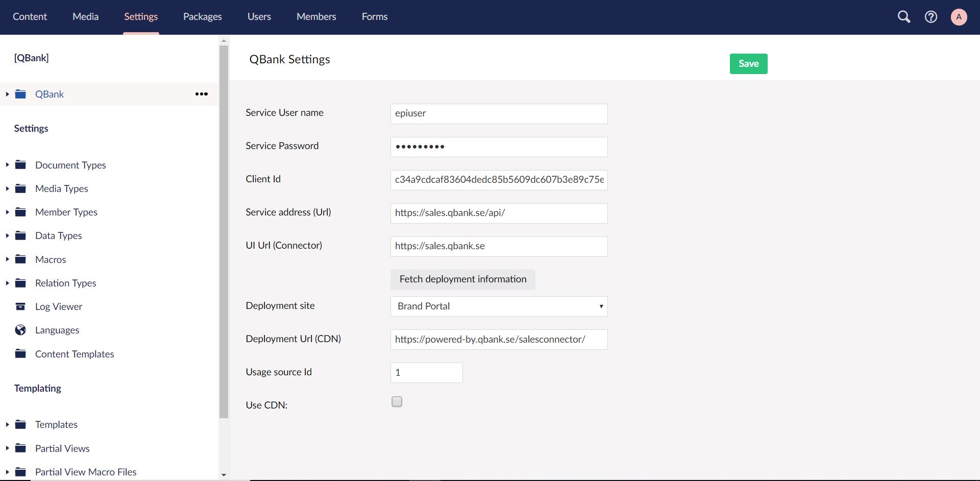The width and height of the screenshot is (980, 481).
Task: Expand the Document Types node arrow
Action: (x=7, y=164)
